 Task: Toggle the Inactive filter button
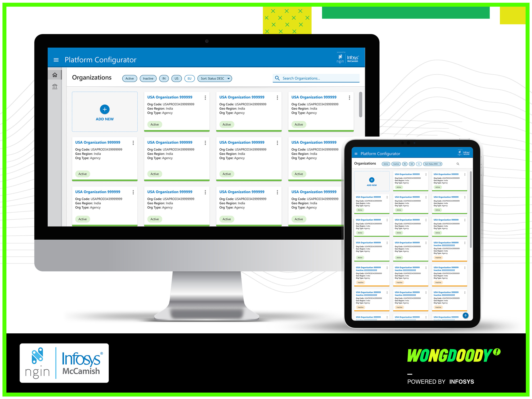point(148,78)
